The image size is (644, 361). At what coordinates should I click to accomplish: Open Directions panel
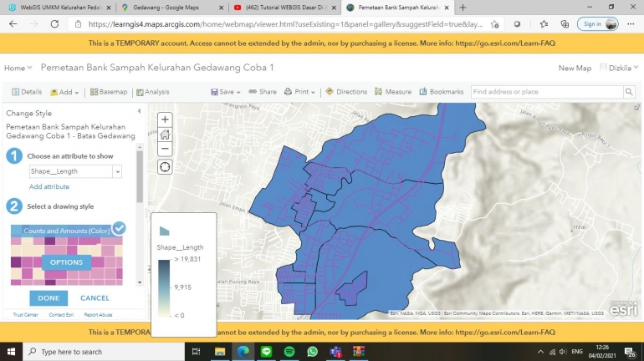[346, 92]
